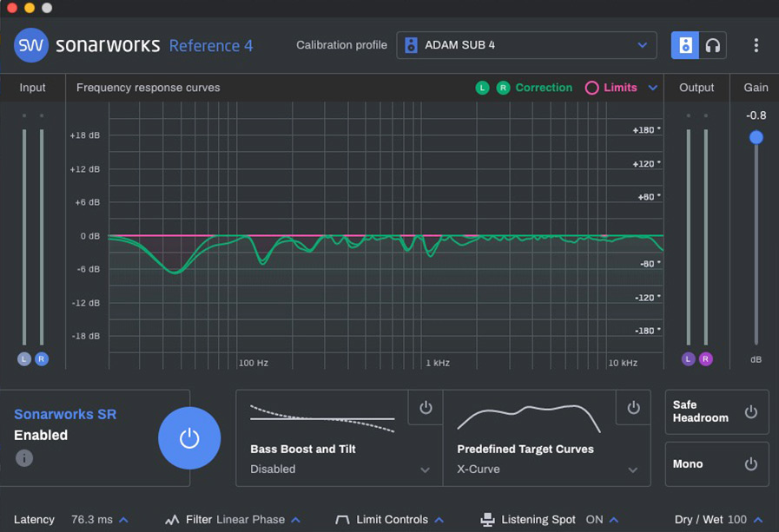779x532 pixels.
Task: Click the Frequency response curves heading
Action: click(x=148, y=88)
